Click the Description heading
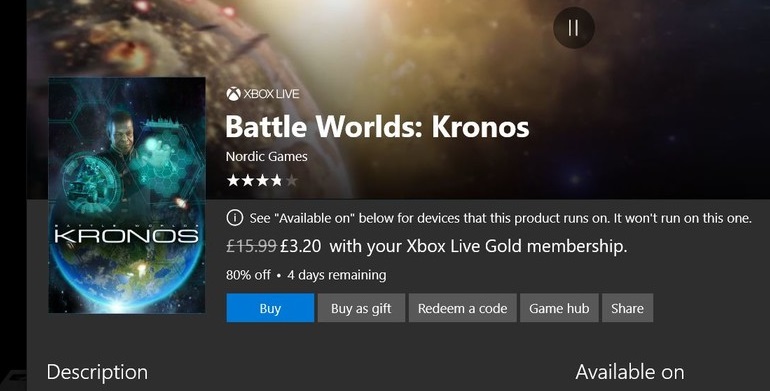The height and width of the screenshot is (391, 770). (97, 372)
